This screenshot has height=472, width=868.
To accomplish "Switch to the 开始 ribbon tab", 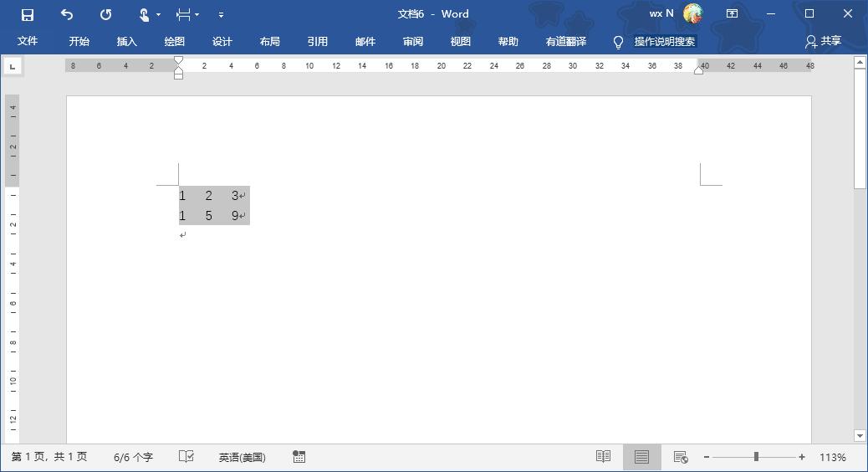I will (x=79, y=41).
